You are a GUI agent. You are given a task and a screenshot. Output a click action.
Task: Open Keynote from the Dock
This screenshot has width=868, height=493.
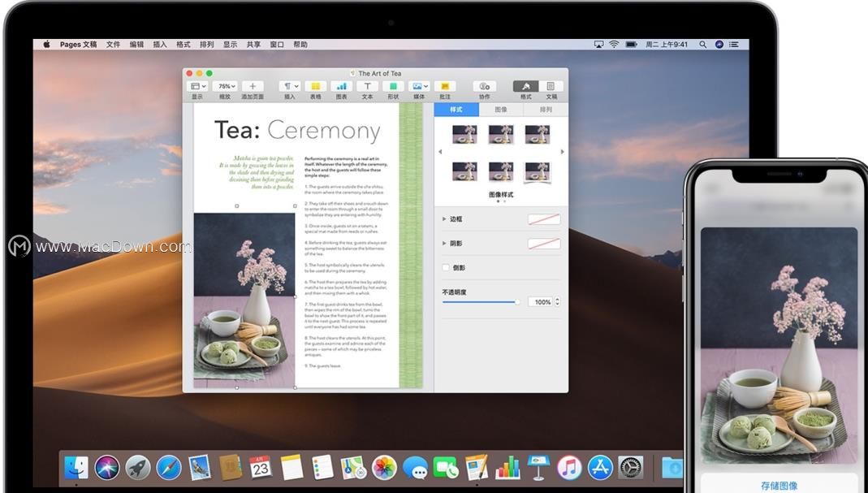click(538, 468)
